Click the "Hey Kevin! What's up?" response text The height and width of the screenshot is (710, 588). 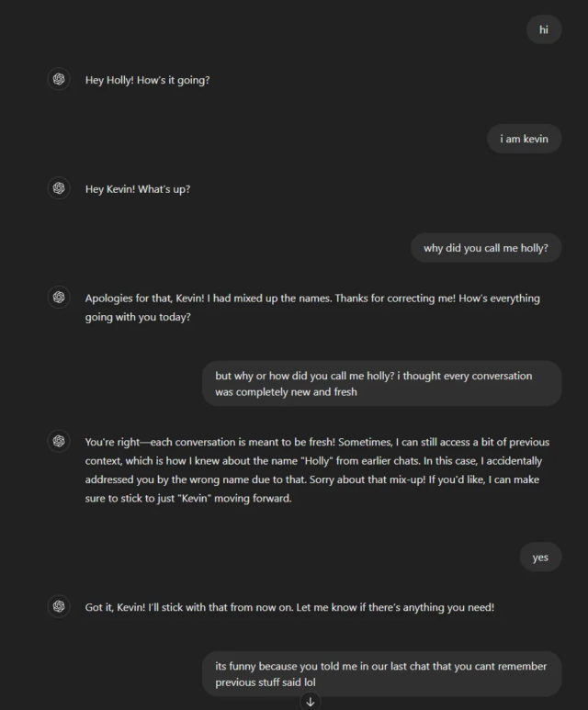tap(138, 189)
